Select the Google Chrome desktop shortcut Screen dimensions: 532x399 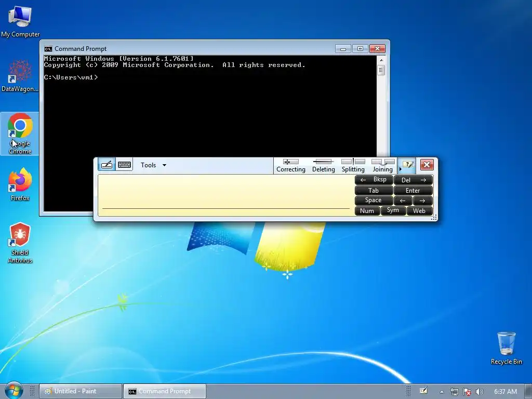20,134
